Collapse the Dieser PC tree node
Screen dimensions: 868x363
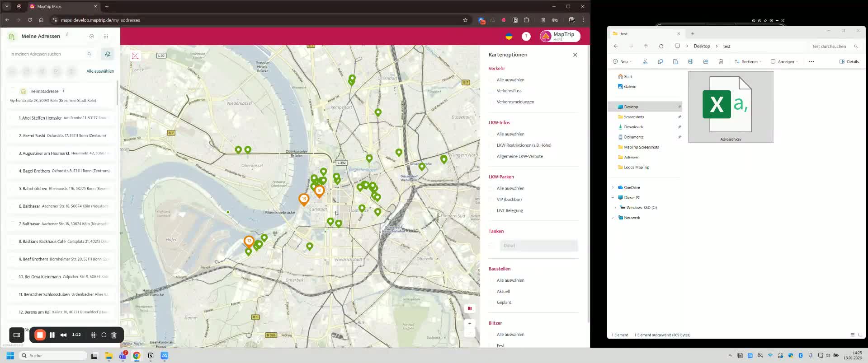(x=613, y=197)
